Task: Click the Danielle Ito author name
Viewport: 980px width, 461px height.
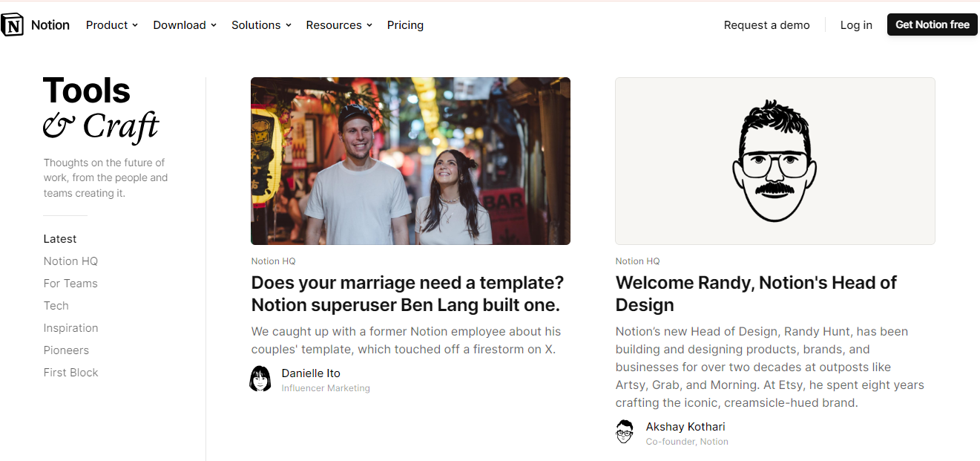Action: pyautogui.click(x=311, y=373)
